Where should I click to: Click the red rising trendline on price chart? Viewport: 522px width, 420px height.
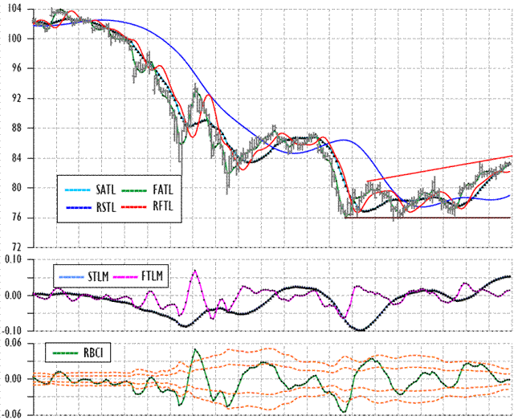[x=439, y=169]
